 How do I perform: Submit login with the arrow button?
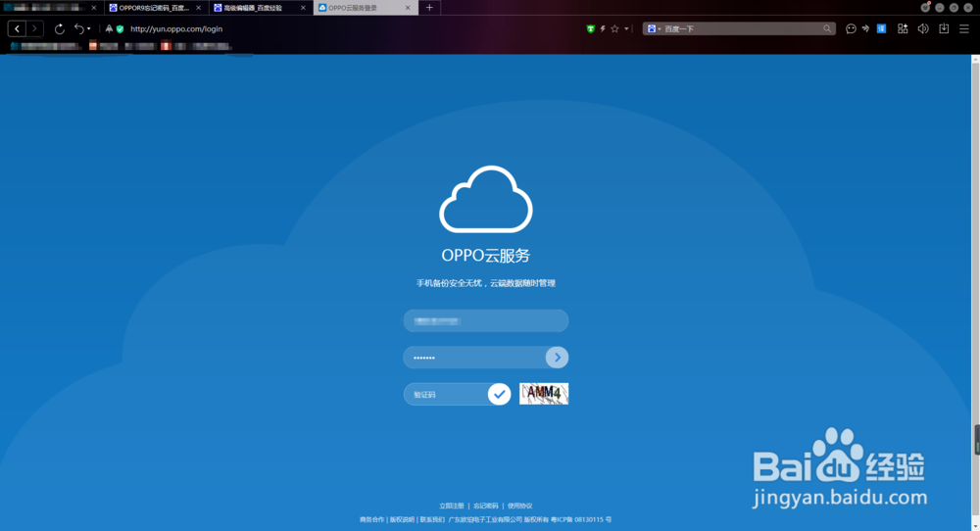557,358
